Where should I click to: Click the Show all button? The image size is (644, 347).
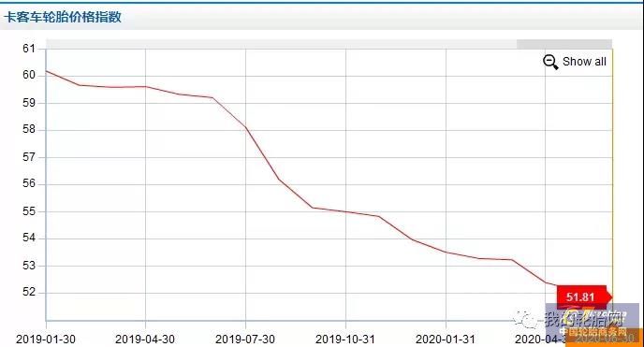pos(574,62)
